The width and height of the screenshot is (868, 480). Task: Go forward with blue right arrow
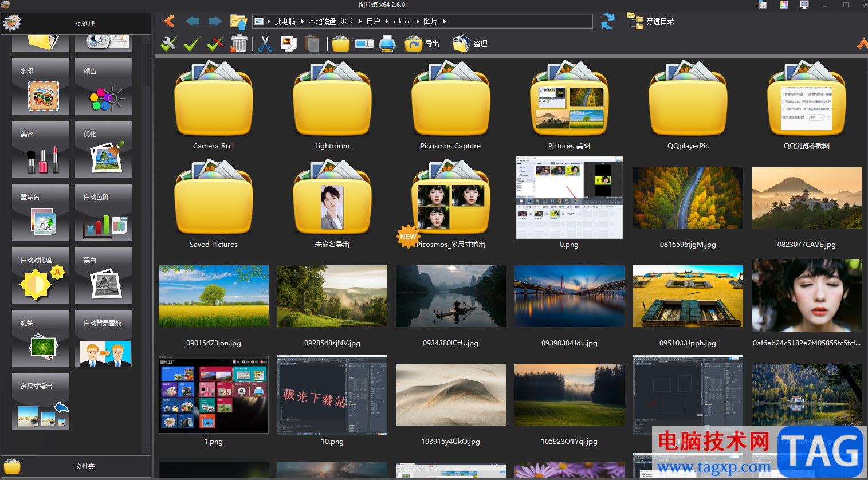click(215, 21)
